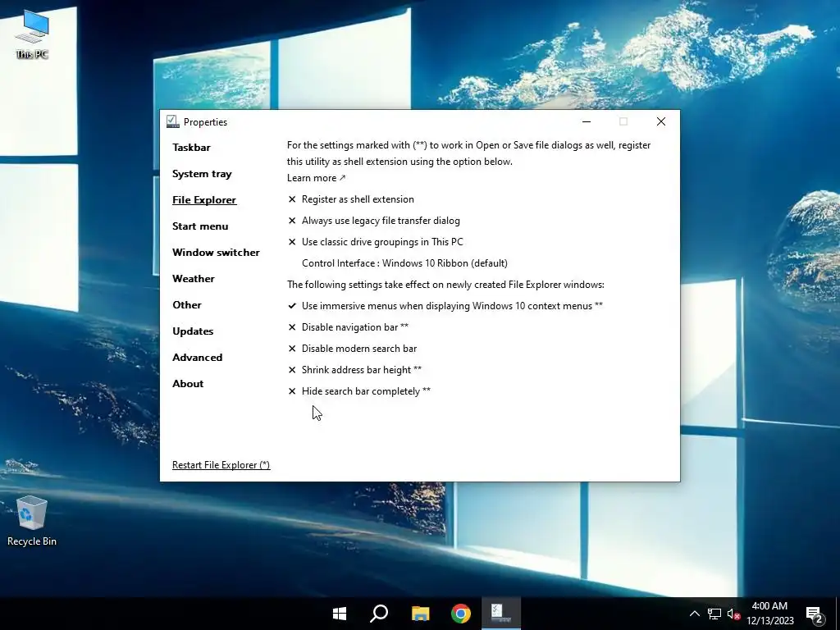Open Google Chrome from the taskbar

tap(461, 614)
